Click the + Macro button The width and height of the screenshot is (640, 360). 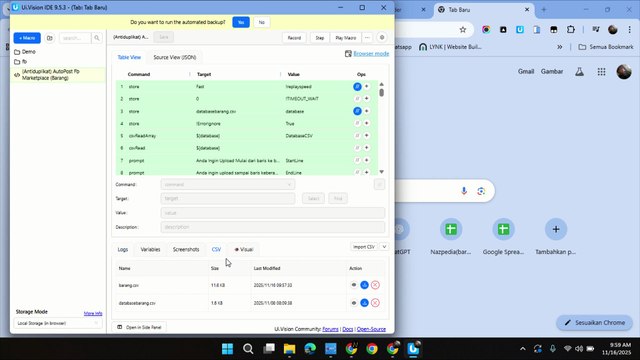pyautogui.click(x=27, y=38)
